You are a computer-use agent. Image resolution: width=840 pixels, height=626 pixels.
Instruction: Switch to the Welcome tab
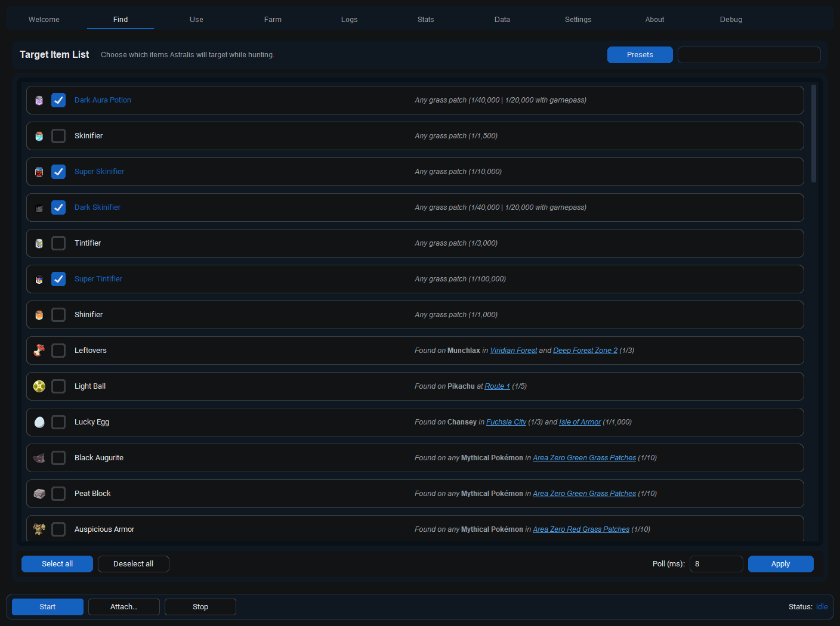[x=44, y=20]
